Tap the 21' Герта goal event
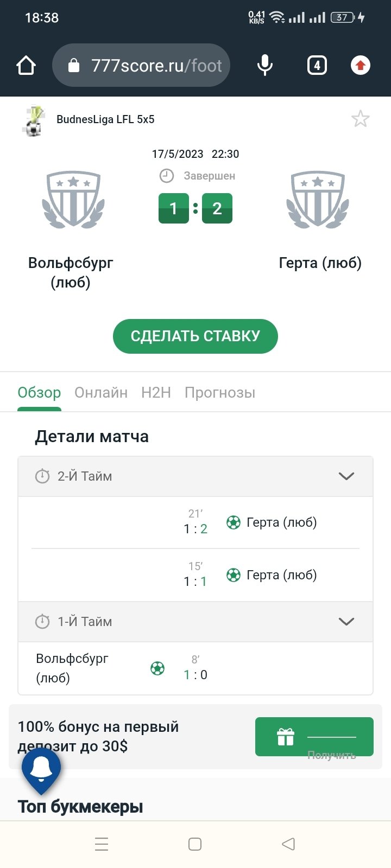 coord(270,522)
